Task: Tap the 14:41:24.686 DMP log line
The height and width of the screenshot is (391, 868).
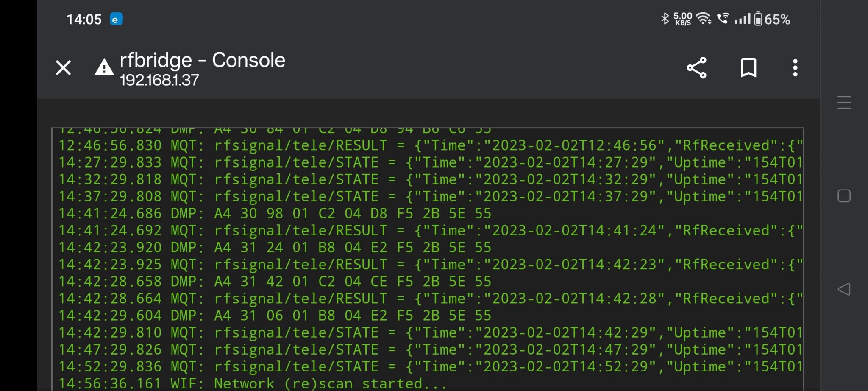Action: [x=275, y=213]
